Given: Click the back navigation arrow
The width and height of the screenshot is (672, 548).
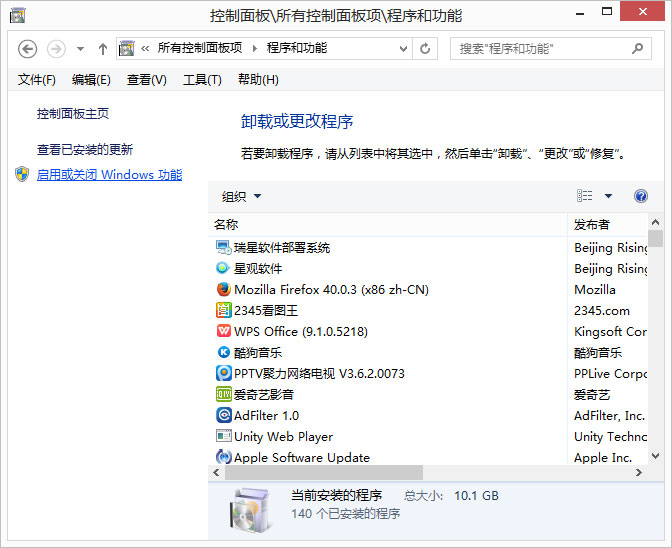Looking at the screenshot, I should click(28, 49).
